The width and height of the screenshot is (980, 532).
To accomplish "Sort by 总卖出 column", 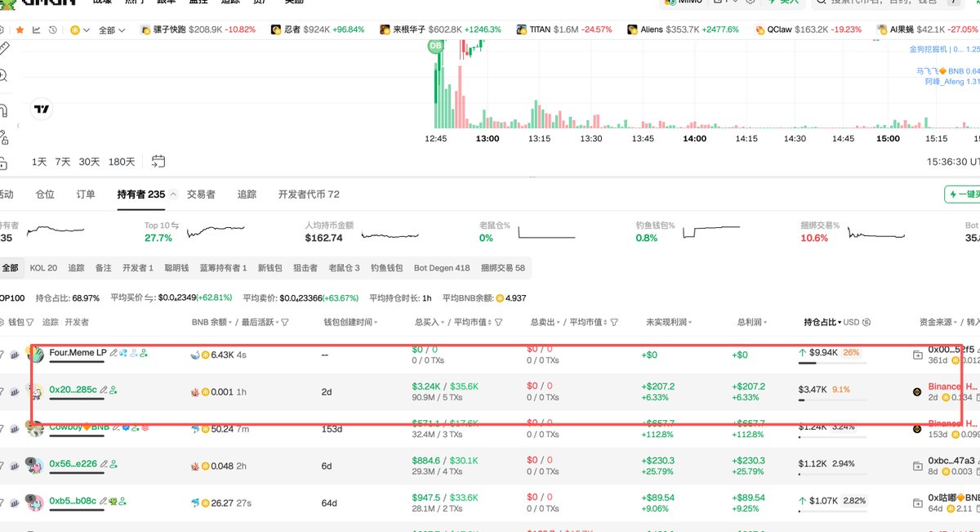I will (546, 323).
